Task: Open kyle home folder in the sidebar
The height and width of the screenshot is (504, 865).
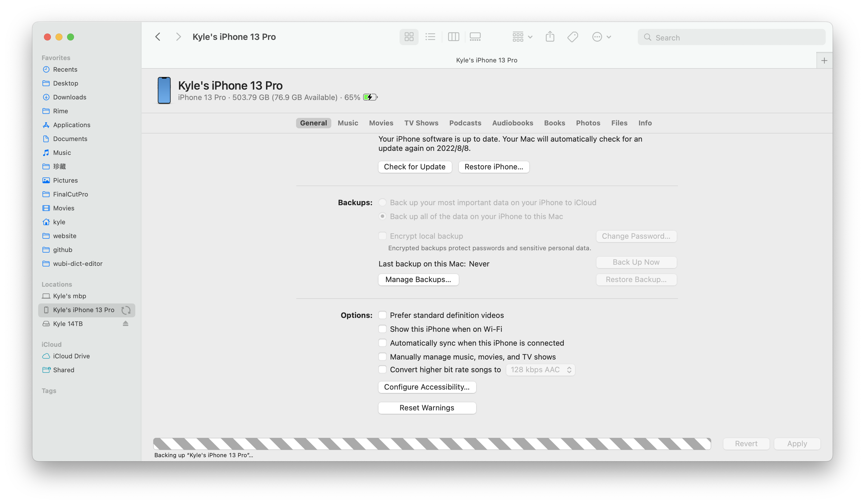Action: tap(87, 222)
